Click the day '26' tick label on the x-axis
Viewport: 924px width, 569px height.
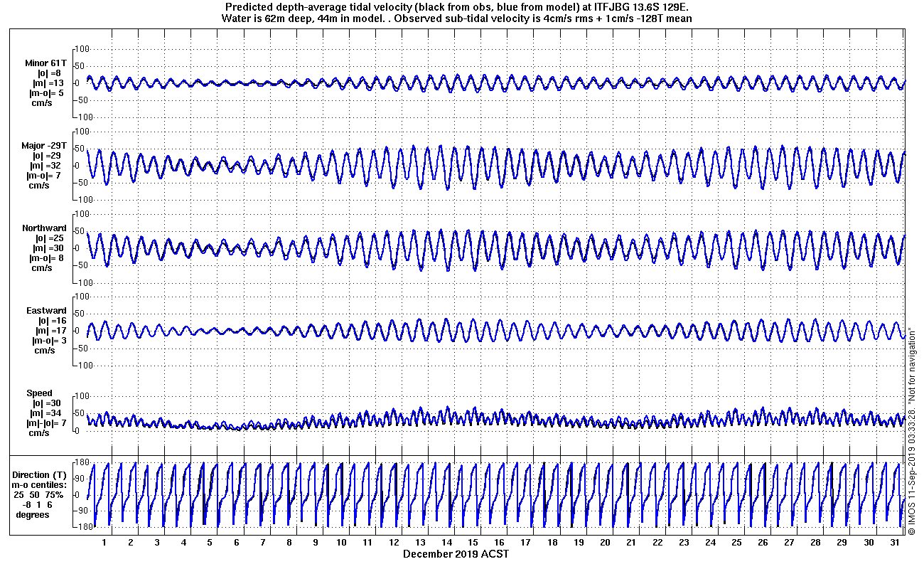pos(763,543)
